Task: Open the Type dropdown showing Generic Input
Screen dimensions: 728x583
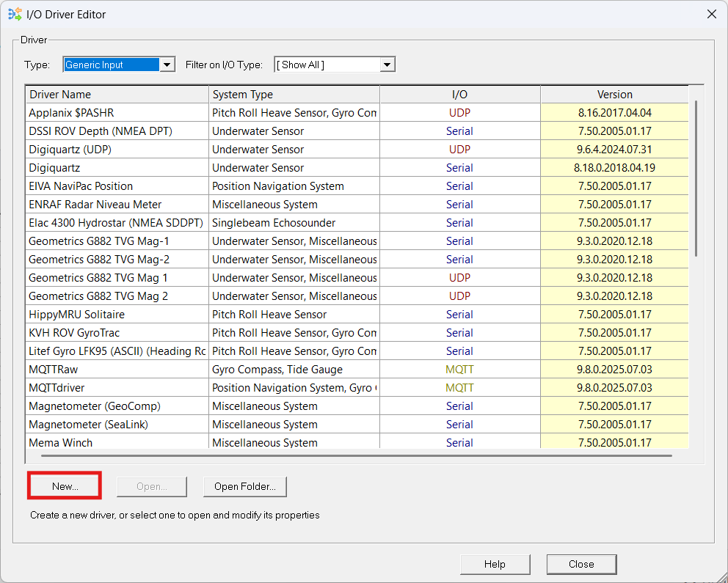Action: click(167, 65)
